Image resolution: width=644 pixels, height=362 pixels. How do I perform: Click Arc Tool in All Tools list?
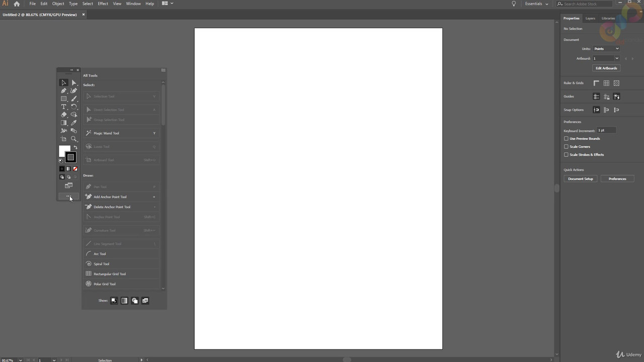(121, 254)
